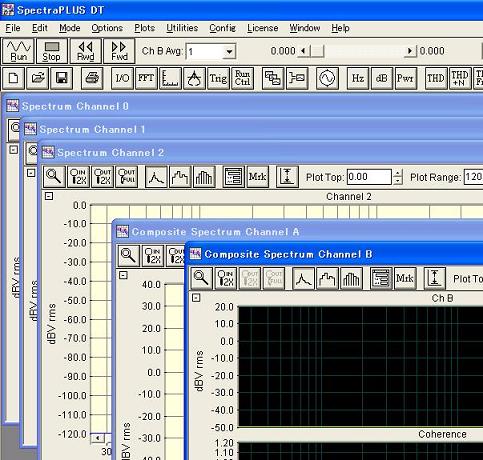Collapse the Channel 2 plot expander box
483x460 pixels.
pos(49,196)
